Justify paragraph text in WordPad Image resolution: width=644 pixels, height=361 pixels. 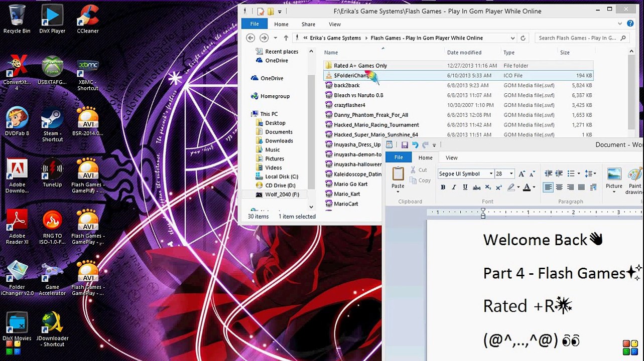tap(581, 188)
